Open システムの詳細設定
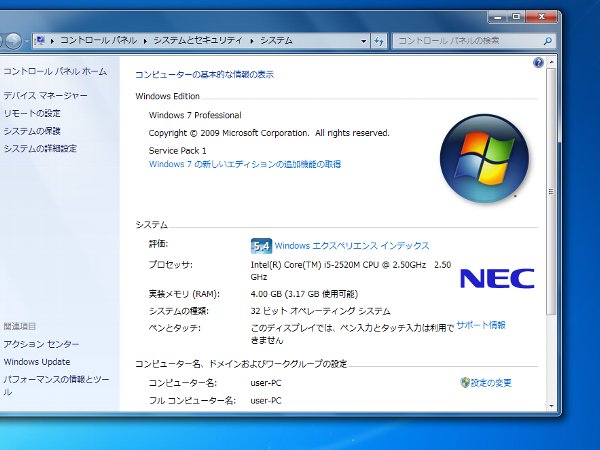600x450 pixels. [40, 148]
